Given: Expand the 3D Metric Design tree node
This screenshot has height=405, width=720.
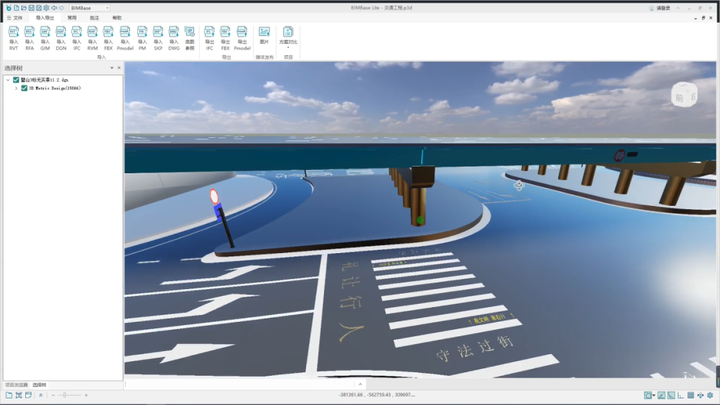Looking at the screenshot, I should [x=16, y=88].
